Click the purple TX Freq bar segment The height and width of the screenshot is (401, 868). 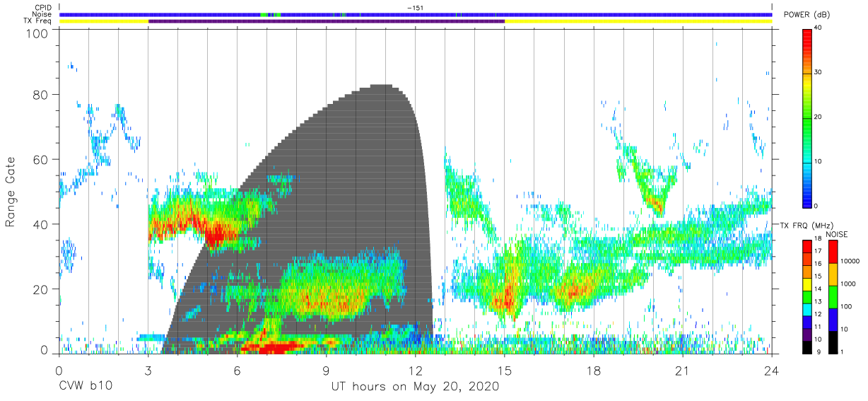[327, 21]
